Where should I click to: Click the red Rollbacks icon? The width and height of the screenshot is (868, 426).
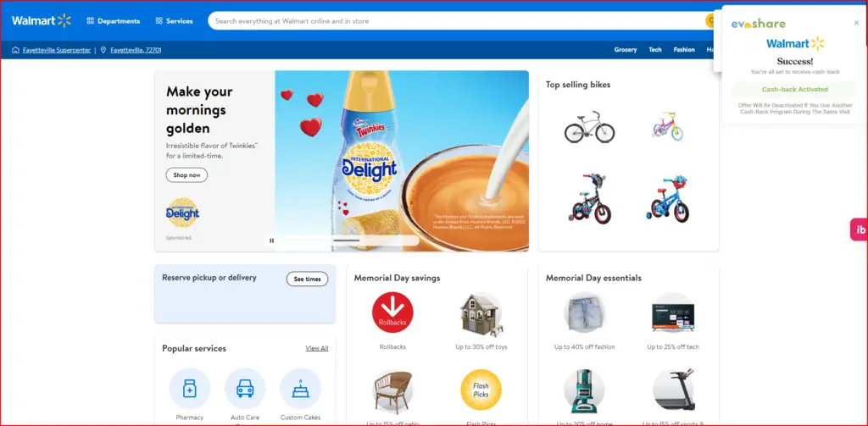(392, 313)
